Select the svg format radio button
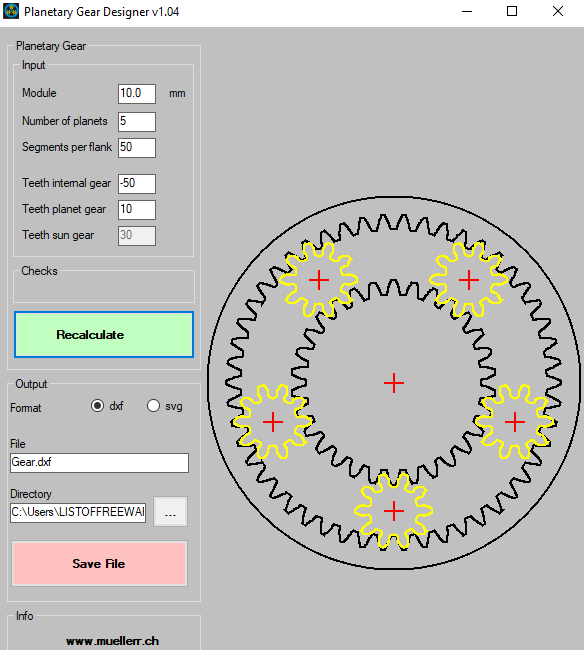This screenshot has height=650, width=584. 153,405
